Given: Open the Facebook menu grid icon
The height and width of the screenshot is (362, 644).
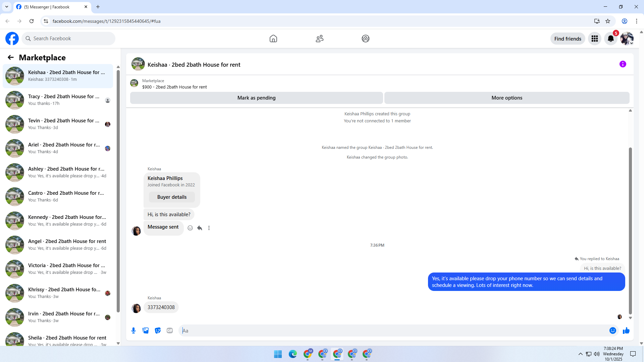Looking at the screenshot, I should [x=595, y=39].
